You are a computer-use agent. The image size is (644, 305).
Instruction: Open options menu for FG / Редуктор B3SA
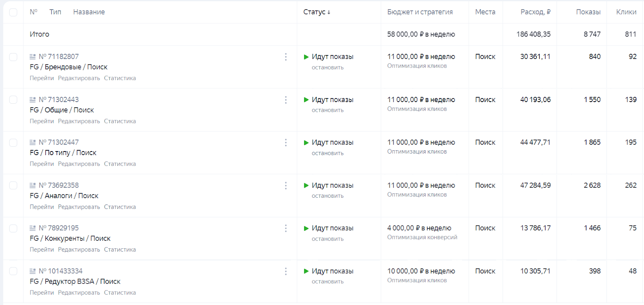coord(286,272)
